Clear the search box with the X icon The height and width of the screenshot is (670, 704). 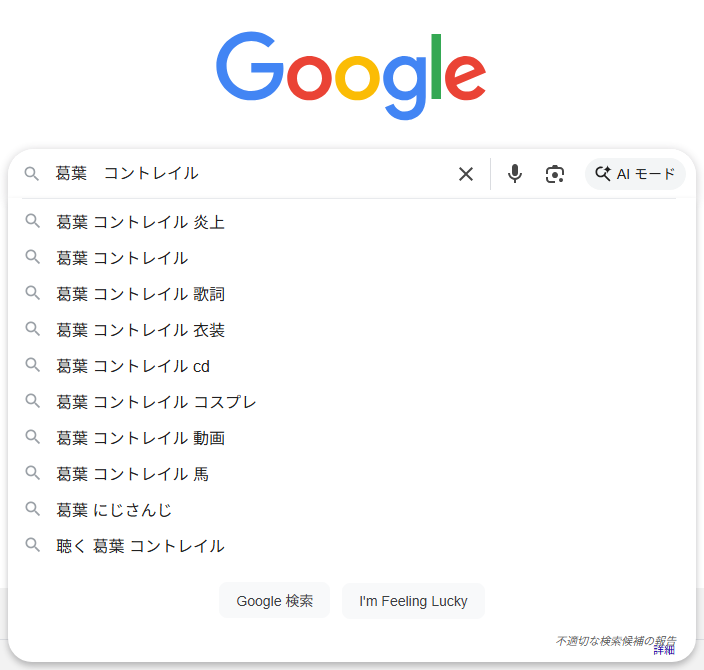point(466,174)
